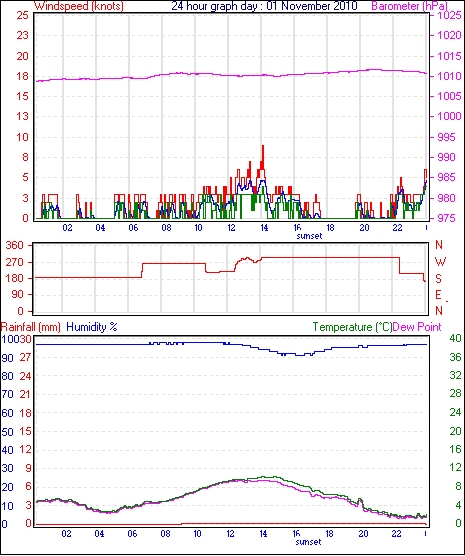Click the Dew Point legend label

pyautogui.click(x=417, y=327)
